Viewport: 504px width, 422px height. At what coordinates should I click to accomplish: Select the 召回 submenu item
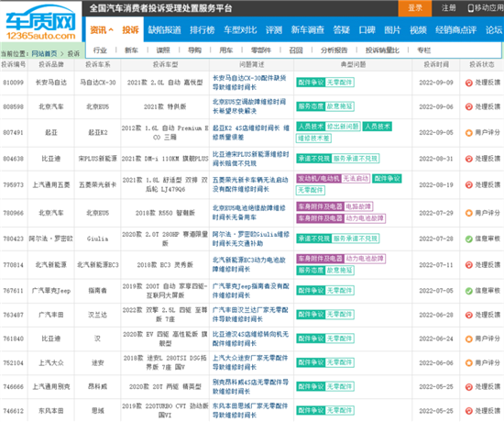click(x=296, y=50)
